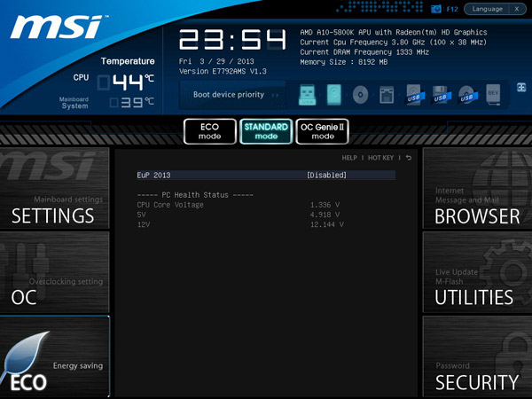Select the network boot device icon

[387, 95]
